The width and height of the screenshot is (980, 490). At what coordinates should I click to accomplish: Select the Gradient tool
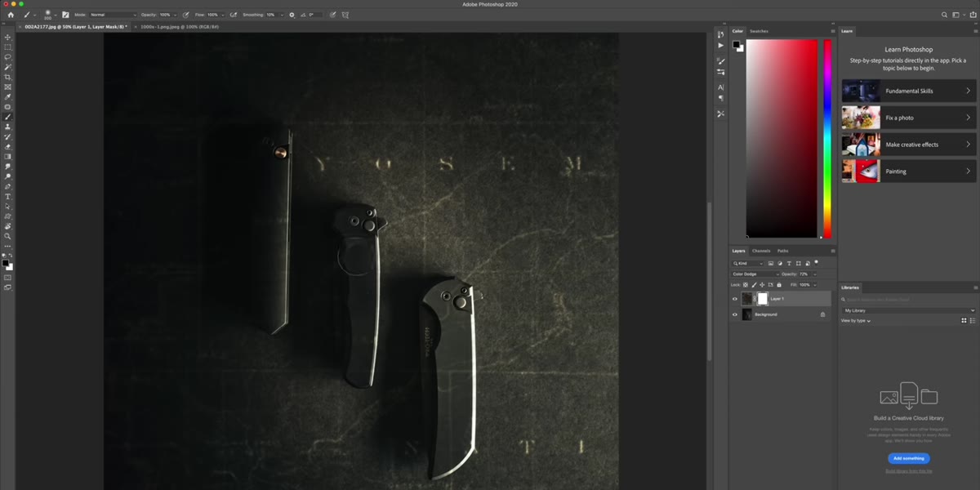click(x=8, y=157)
